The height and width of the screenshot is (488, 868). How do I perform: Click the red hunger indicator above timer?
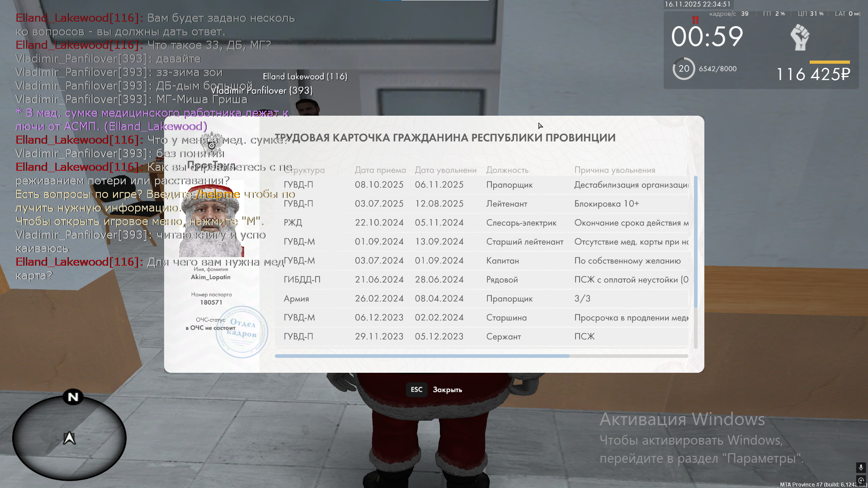tap(695, 19)
